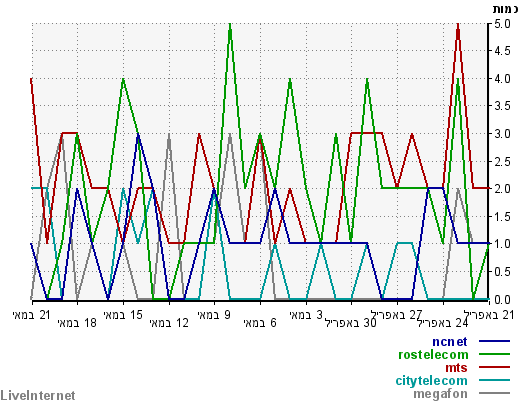Image resolution: width=520 pixels, height=405 pixels.
Task: Select the gray megafon legend line swatch
Action: (494, 393)
